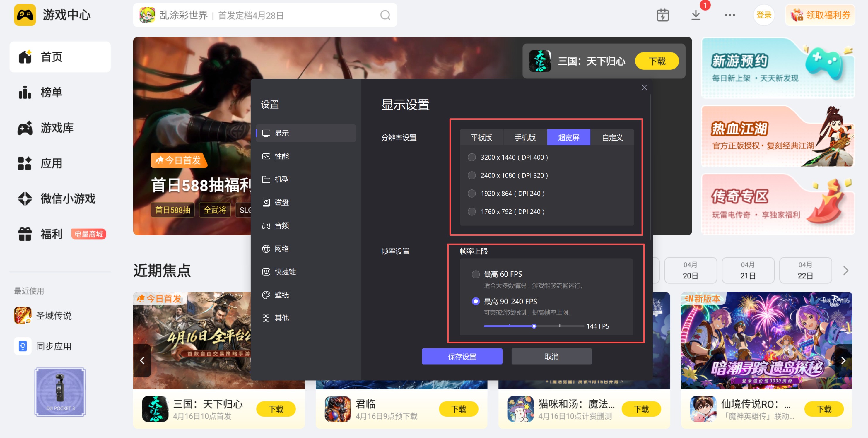Open 性能 performance settings

point(281,156)
